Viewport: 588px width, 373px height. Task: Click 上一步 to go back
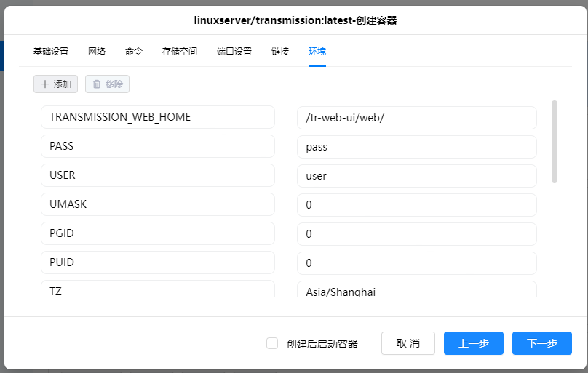(473, 343)
